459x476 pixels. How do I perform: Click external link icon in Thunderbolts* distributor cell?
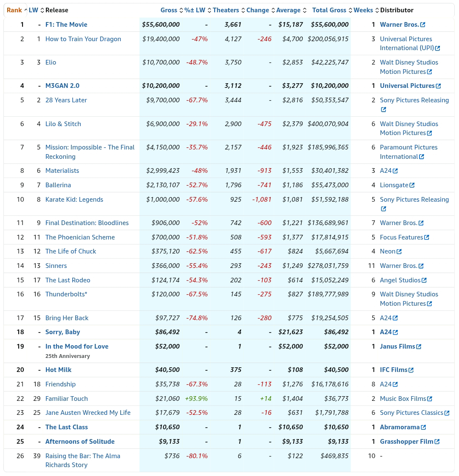[430, 304]
